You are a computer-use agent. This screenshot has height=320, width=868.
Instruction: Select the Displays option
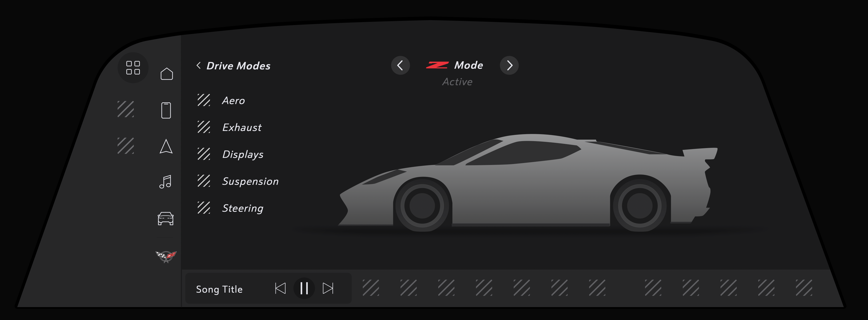pyautogui.click(x=243, y=155)
